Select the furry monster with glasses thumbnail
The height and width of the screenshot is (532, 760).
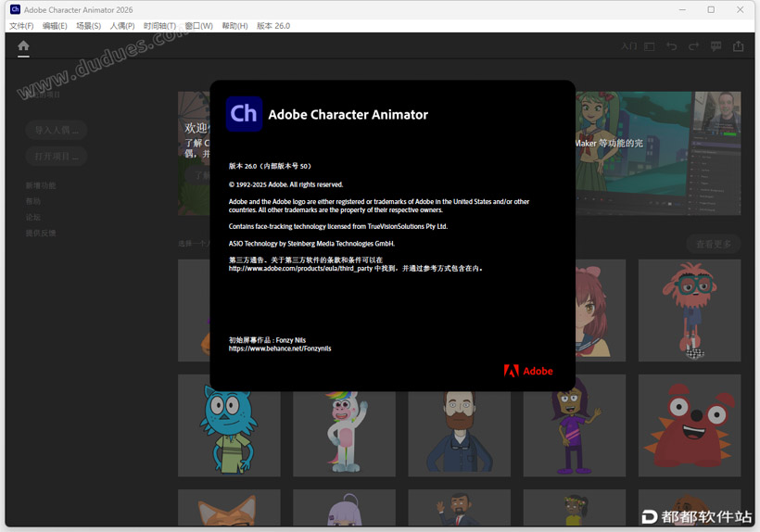[690, 310]
